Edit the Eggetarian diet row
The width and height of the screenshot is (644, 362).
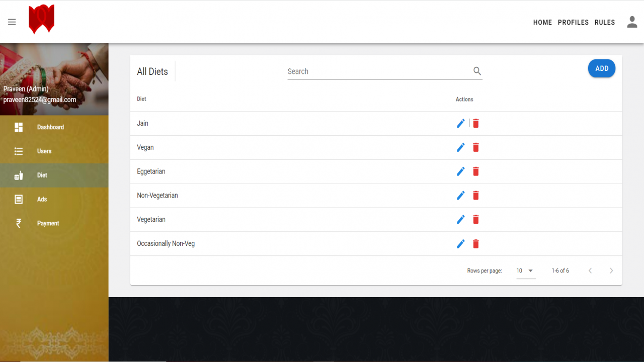coord(460,171)
